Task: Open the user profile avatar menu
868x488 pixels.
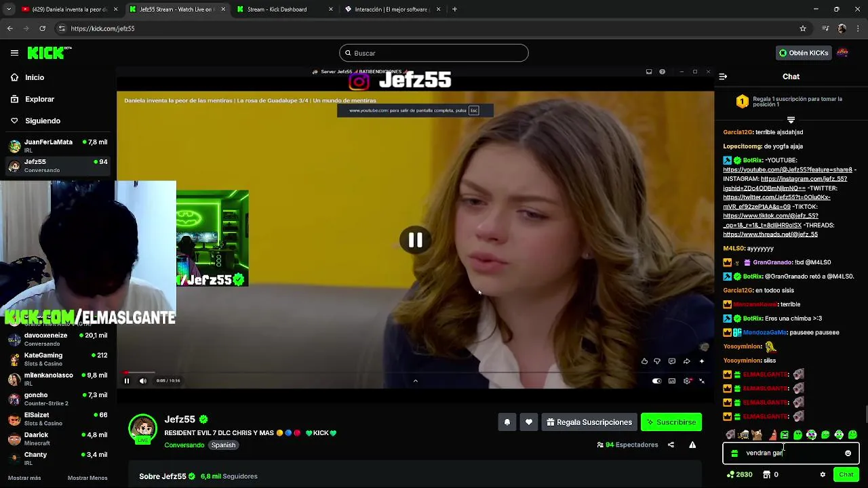Action: [842, 53]
